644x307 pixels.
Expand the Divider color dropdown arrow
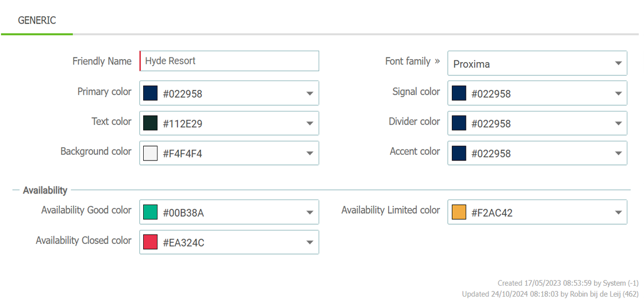click(618, 124)
